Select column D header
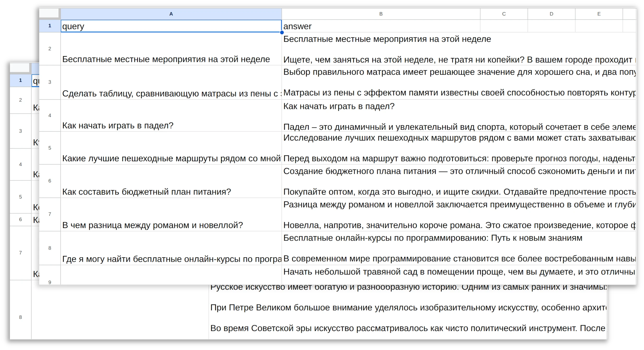 coord(551,14)
